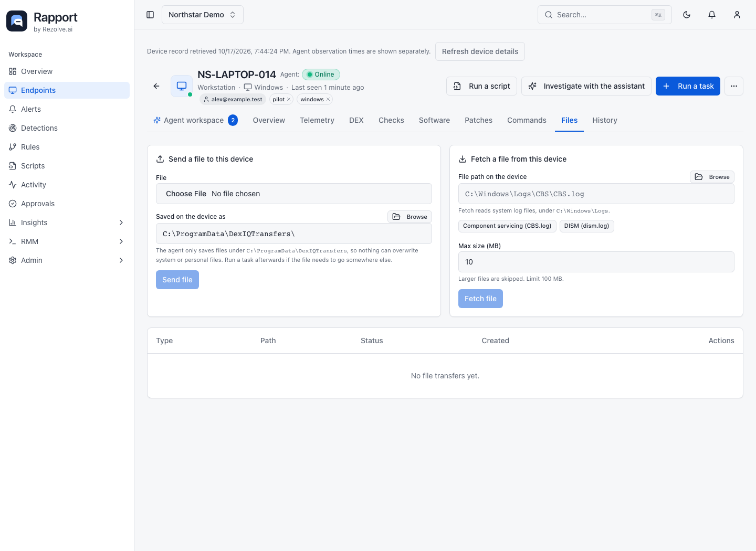Screen dimensions: 756x551
Task: Switch to dark mode via the moon icon
Action: (x=687, y=15)
